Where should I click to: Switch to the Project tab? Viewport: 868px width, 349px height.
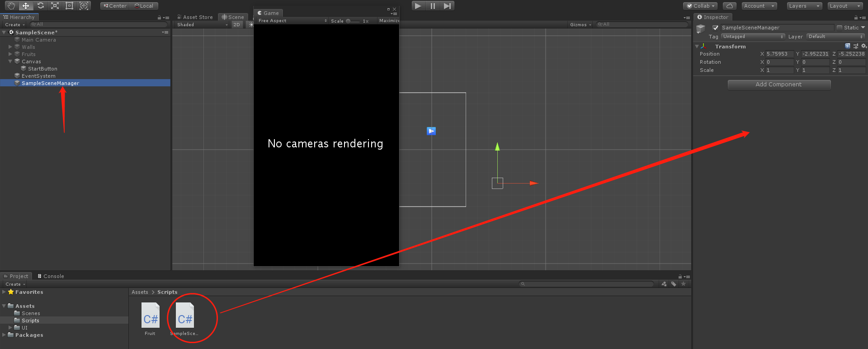(16, 276)
